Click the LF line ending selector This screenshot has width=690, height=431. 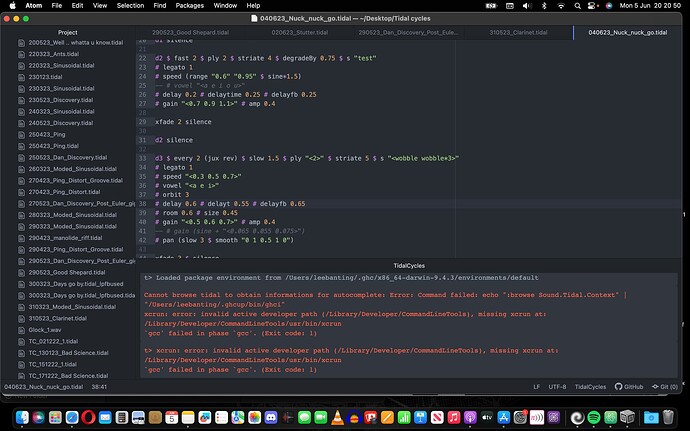(536, 387)
